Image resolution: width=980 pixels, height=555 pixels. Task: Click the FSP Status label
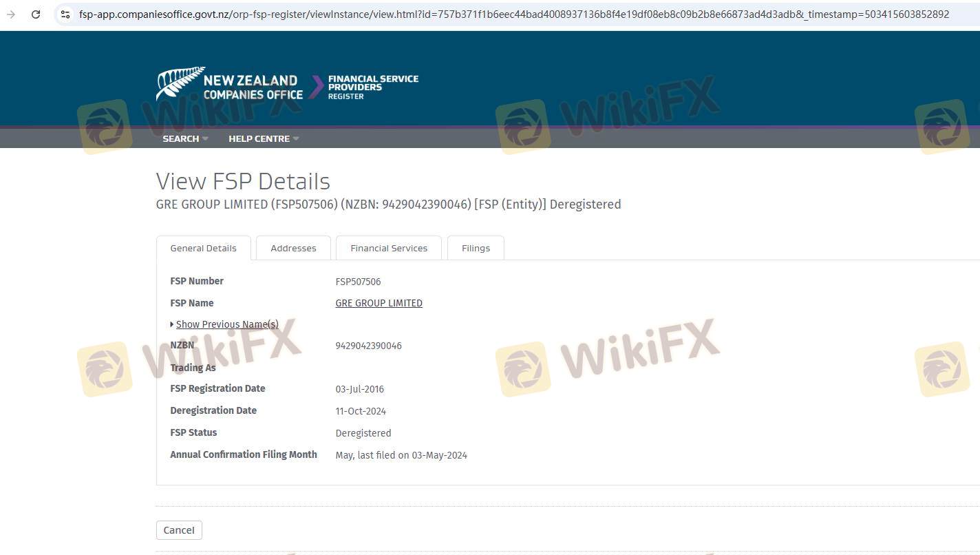pos(193,432)
